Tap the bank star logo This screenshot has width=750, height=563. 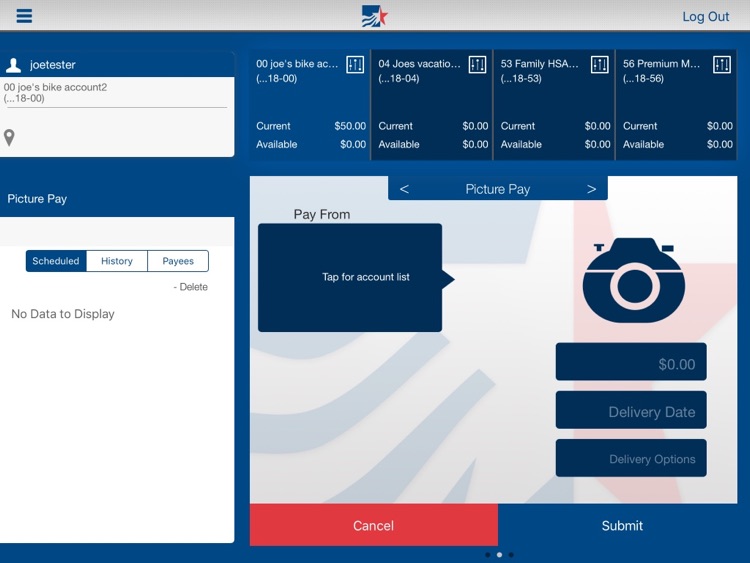point(375,16)
